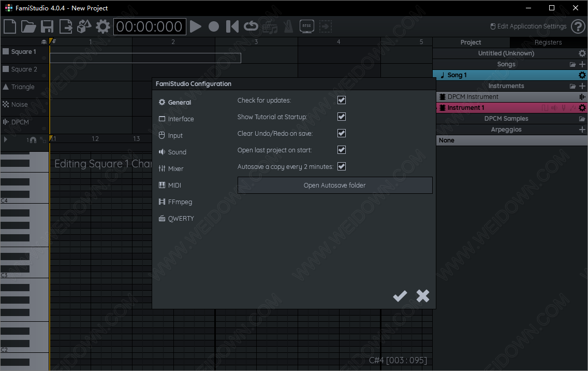Open Song 1 properties gear icon
Viewport: 588px width, 371px height.
582,75
